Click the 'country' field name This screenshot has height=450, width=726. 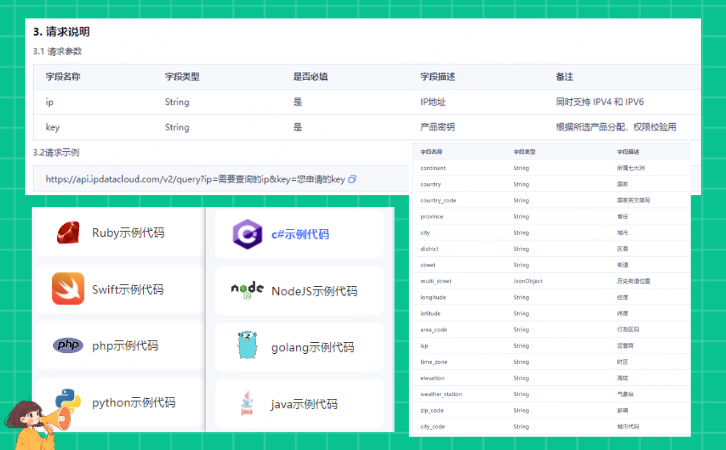pyautogui.click(x=431, y=184)
